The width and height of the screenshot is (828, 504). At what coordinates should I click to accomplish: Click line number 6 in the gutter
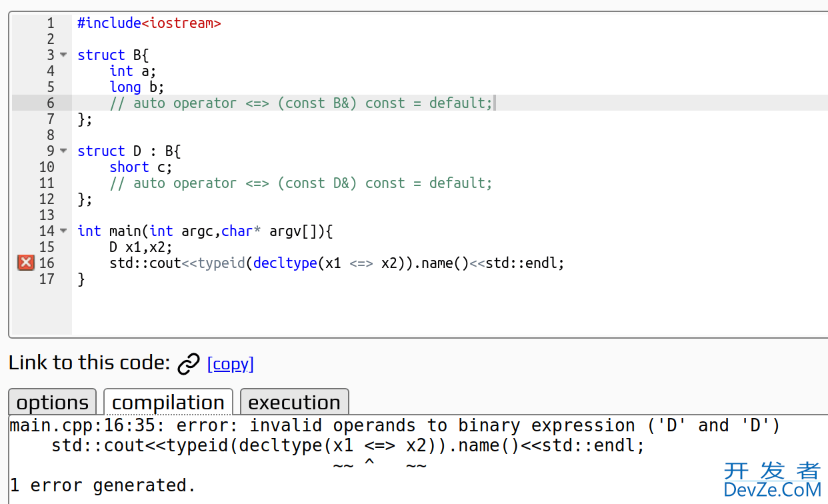click(x=50, y=103)
